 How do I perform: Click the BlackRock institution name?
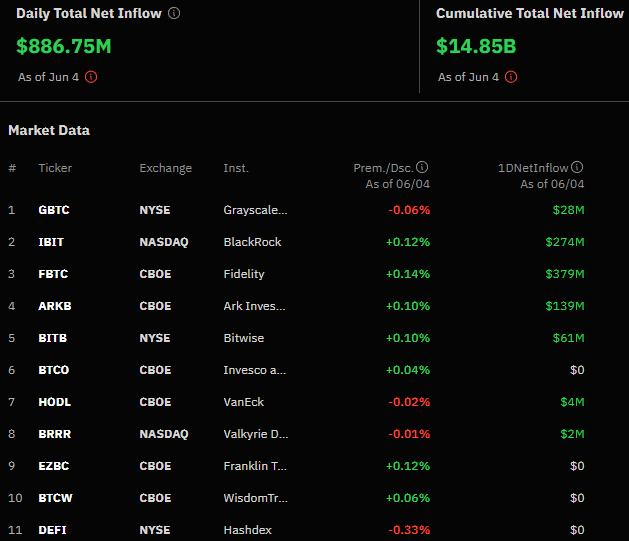pyautogui.click(x=252, y=242)
